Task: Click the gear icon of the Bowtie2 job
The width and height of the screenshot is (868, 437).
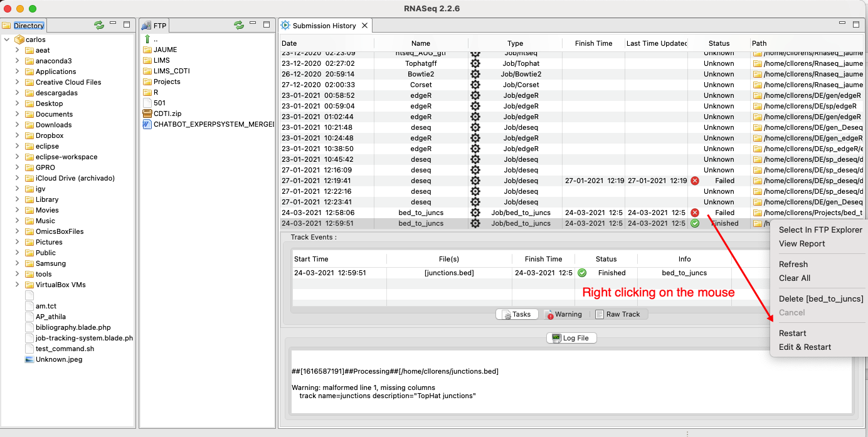Action: pyautogui.click(x=475, y=74)
